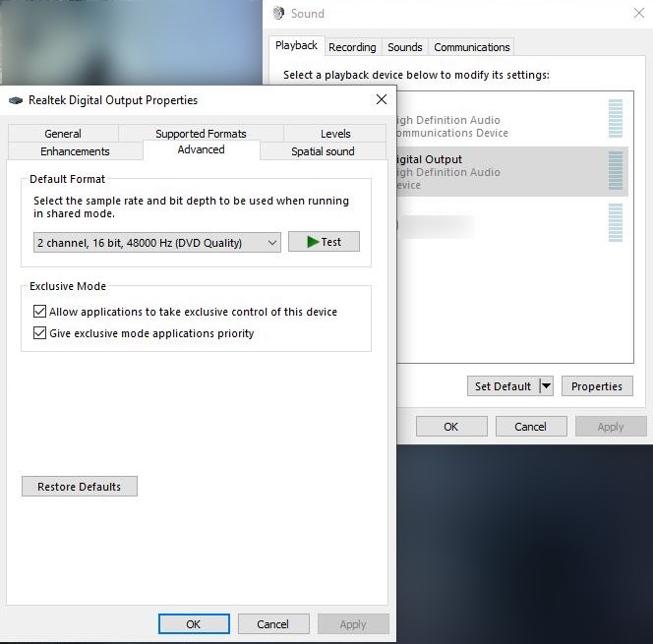Open the Enhancements tab
Viewport: 653px width, 644px height.
(x=75, y=151)
